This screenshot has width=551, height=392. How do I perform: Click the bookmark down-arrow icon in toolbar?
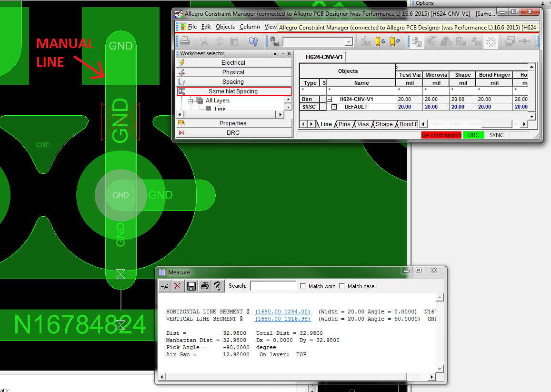380,41
